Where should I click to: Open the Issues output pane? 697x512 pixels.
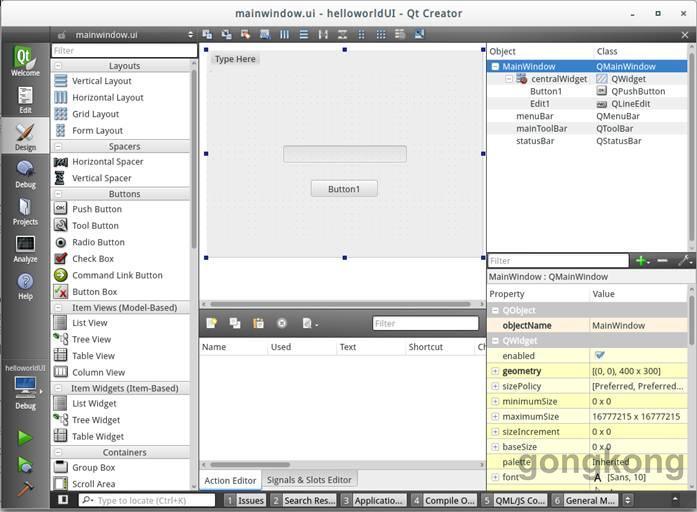click(245, 500)
